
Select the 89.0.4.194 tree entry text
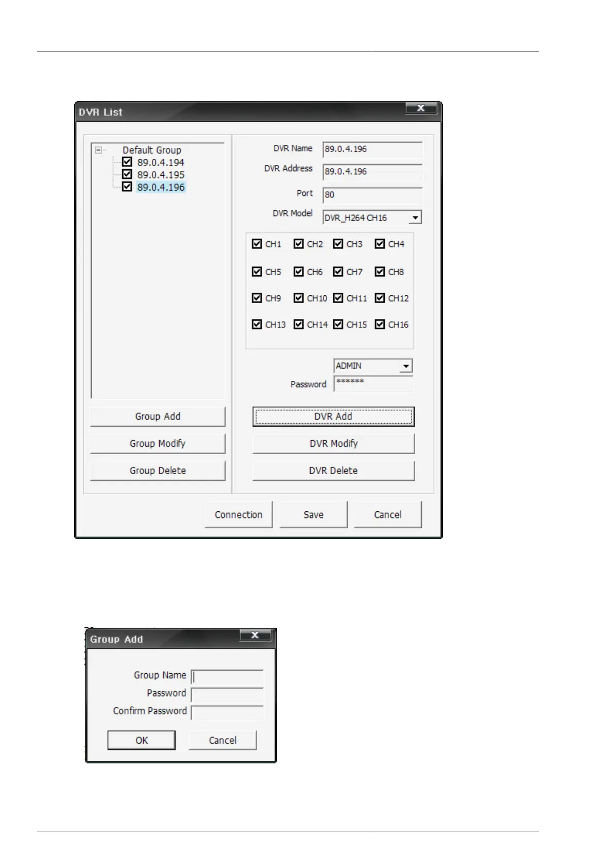161,162
